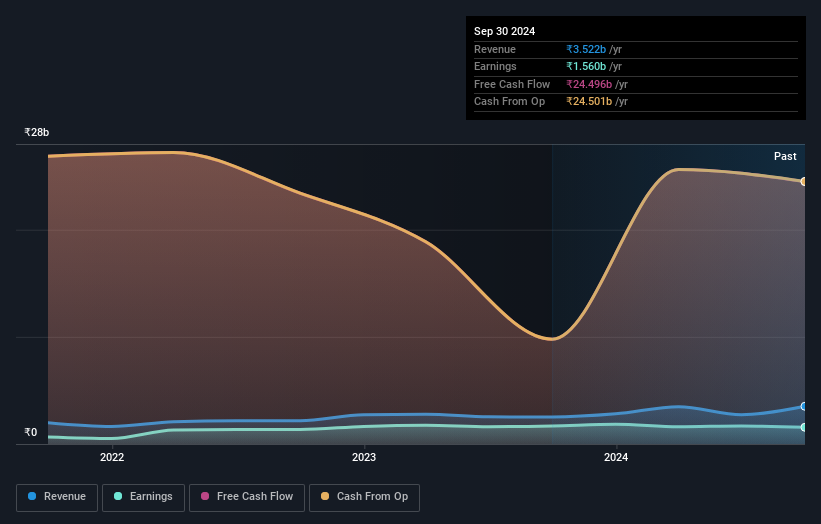Click the ₹3.522b revenue value
This screenshot has width=821, height=524.
click(x=586, y=49)
